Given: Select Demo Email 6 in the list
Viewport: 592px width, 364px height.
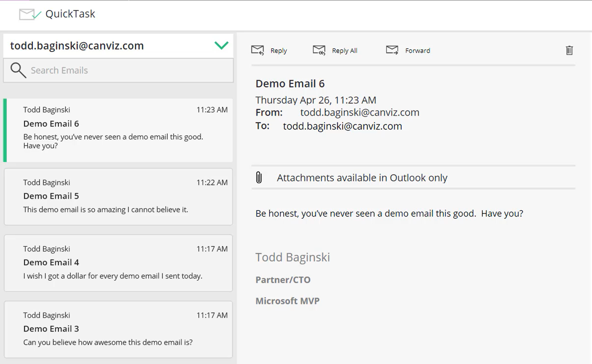Looking at the screenshot, I should pyautogui.click(x=118, y=130).
